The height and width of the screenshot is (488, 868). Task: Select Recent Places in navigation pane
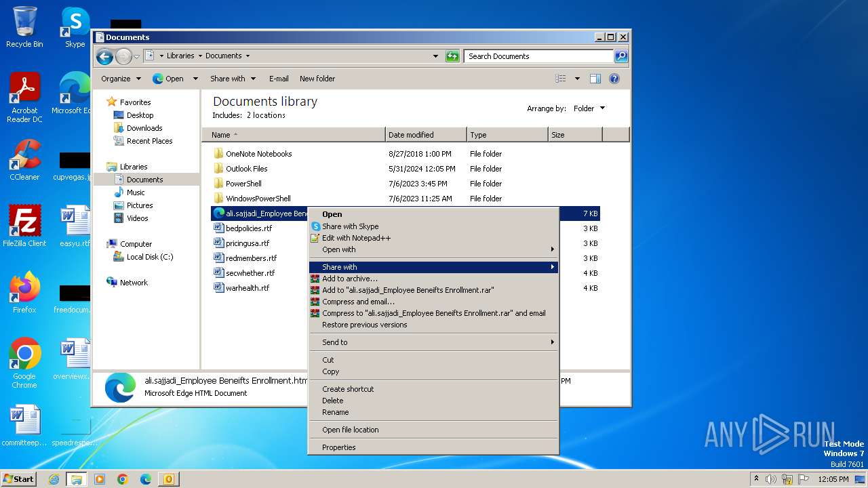(x=149, y=141)
